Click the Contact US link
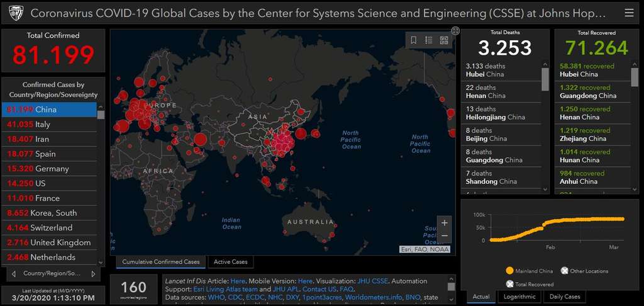 (x=319, y=289)
